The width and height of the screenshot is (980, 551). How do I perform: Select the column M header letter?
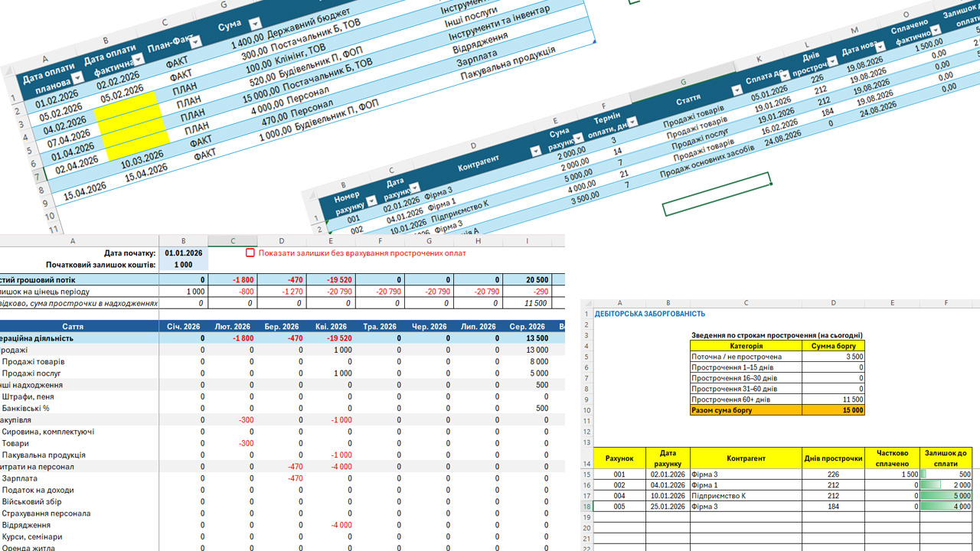pos(854,31)
